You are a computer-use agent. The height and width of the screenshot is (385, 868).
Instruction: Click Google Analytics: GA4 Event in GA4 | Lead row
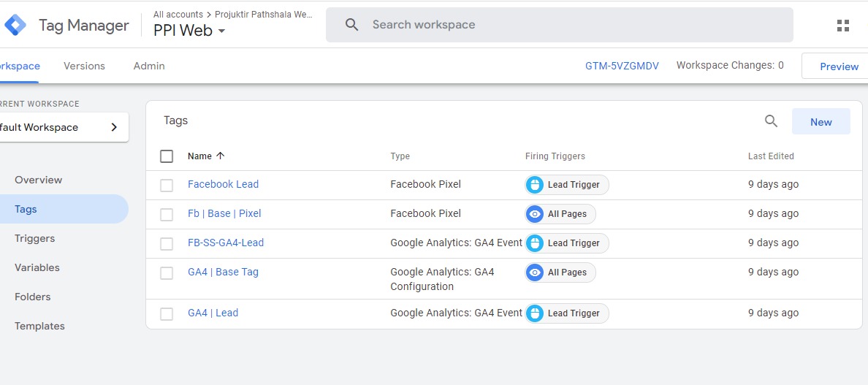[456, 313]
